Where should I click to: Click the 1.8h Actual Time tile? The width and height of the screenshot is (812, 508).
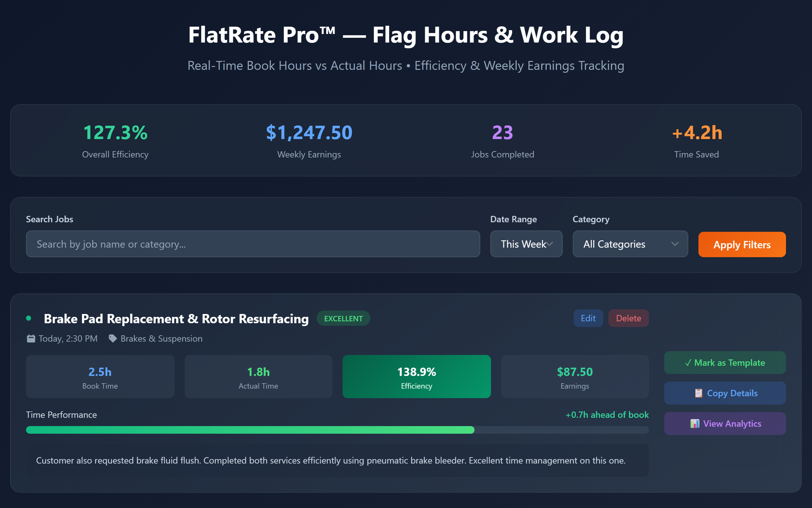click(x=259, y=377)
